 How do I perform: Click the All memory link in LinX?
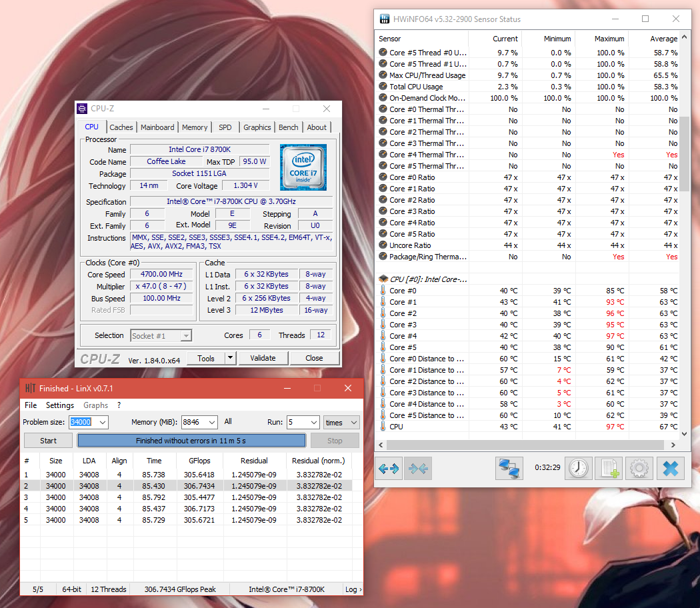(x=228, y=421)
